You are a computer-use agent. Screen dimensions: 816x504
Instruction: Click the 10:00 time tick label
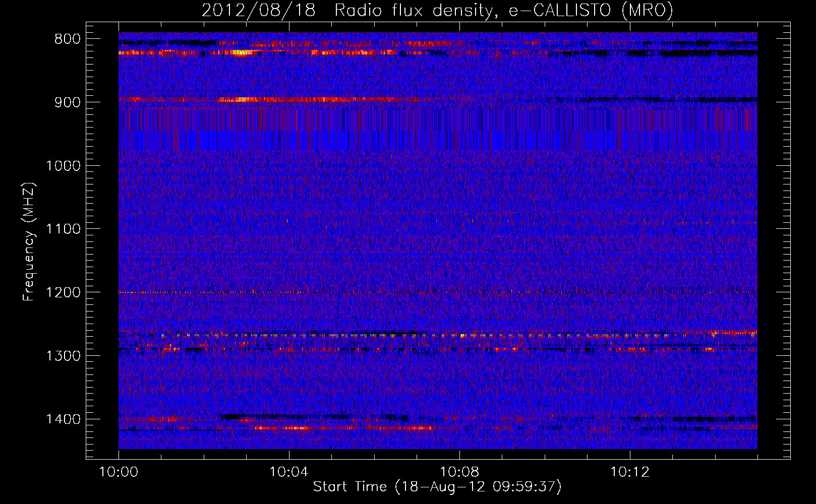click(x=119, y=472)
